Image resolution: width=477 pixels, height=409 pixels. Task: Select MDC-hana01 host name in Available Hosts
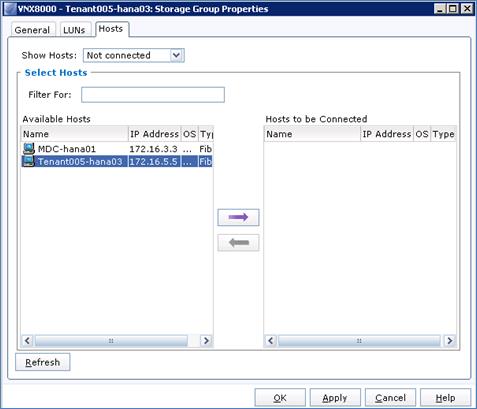click(67, 149)
